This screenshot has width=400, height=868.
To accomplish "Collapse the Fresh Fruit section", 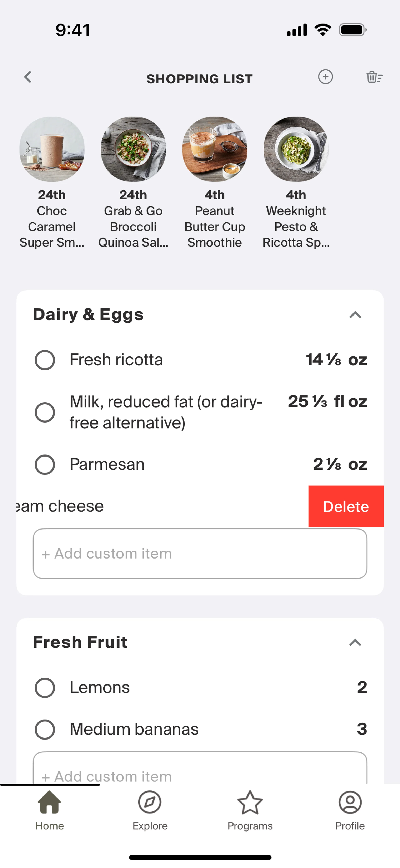I will 355,643.
